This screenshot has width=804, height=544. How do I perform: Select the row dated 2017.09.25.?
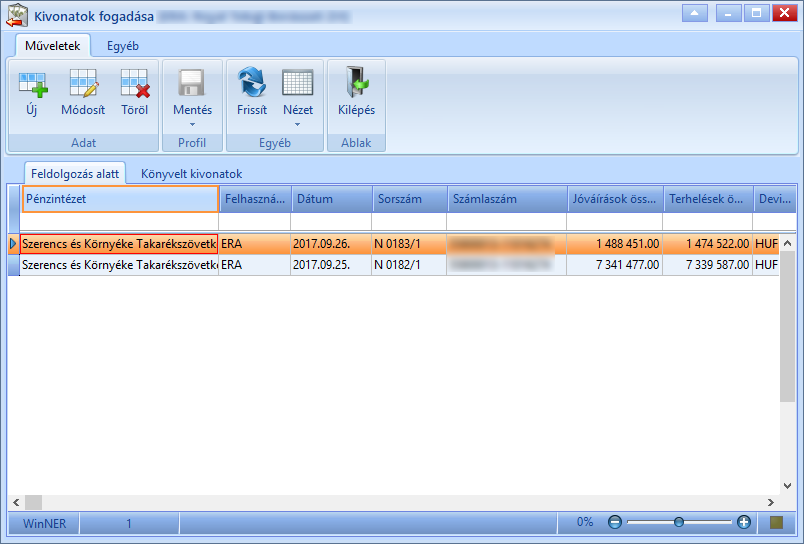pyautogui.click(x=394, y=265)
